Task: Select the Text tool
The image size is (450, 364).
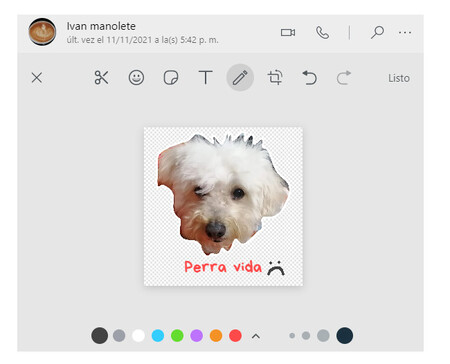Action: [x=205, y=78]
